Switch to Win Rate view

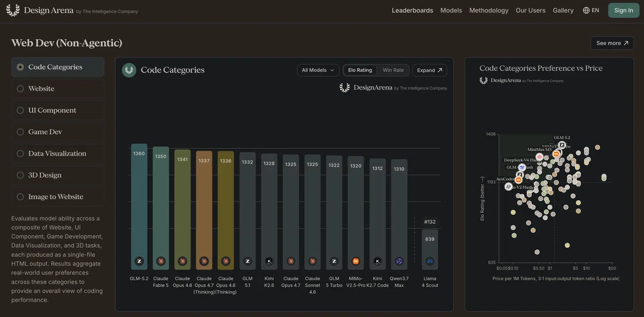pyautogui.click(x=393, y=70)
